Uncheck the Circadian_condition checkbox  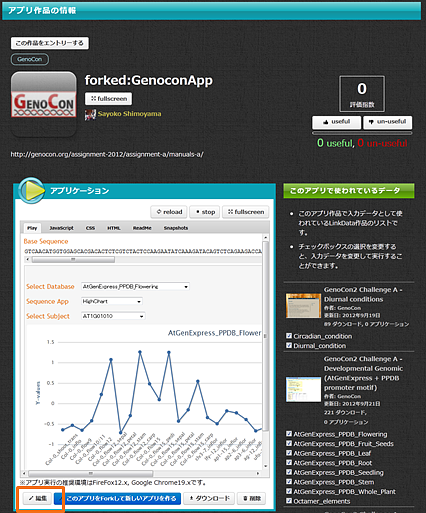click(x=289, y=336)
